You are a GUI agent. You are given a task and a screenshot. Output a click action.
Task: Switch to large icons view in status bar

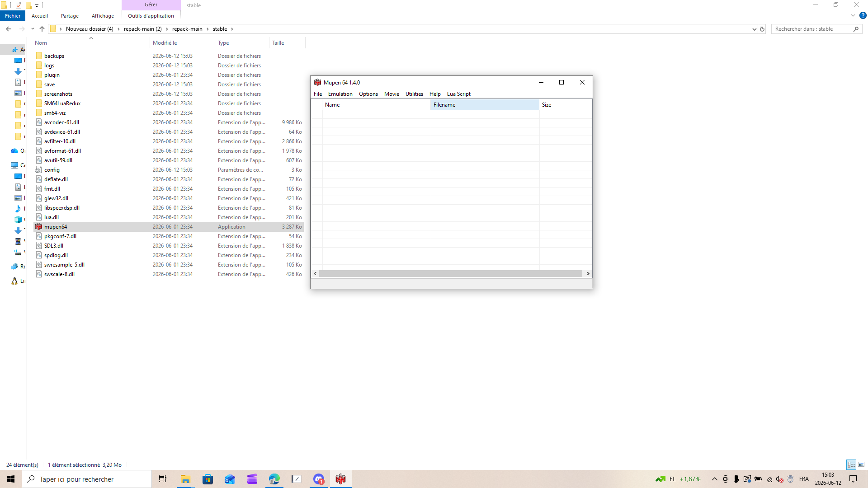tap(861, 465)
